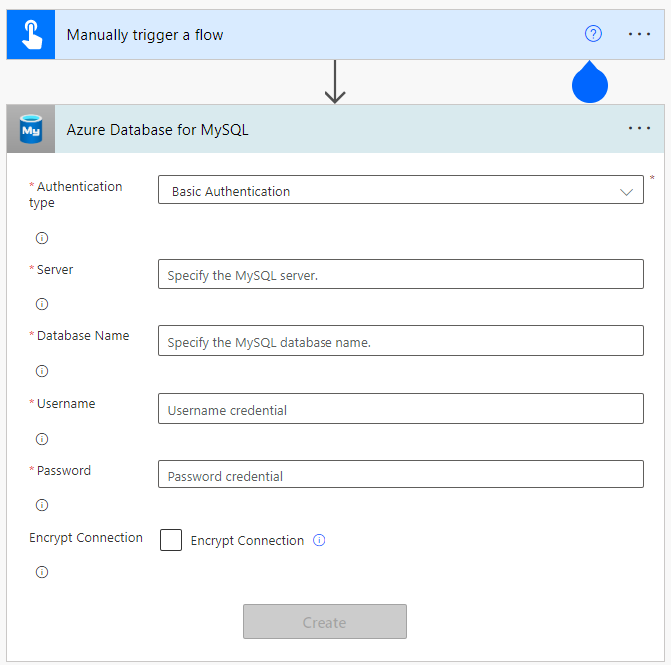
Task: Select the Azure Database for MySQL title
Action: click(157, 130)
